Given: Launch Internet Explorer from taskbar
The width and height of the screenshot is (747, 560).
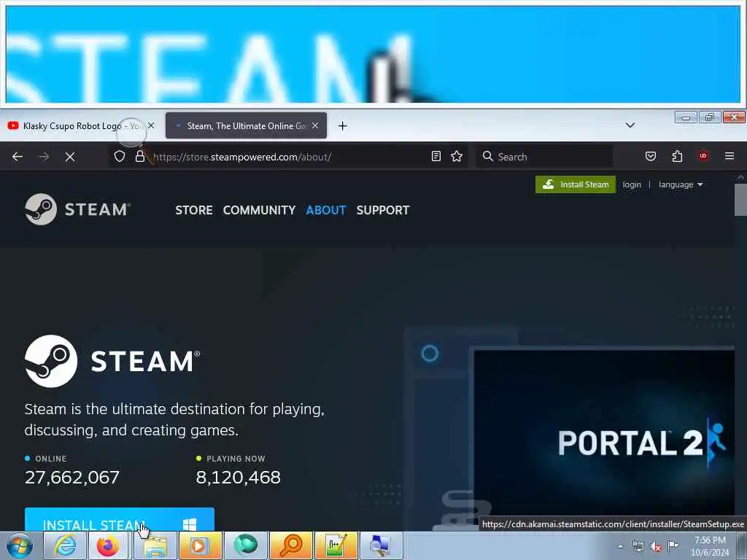Looking at the screenshot, I should (x=65, y=545).
